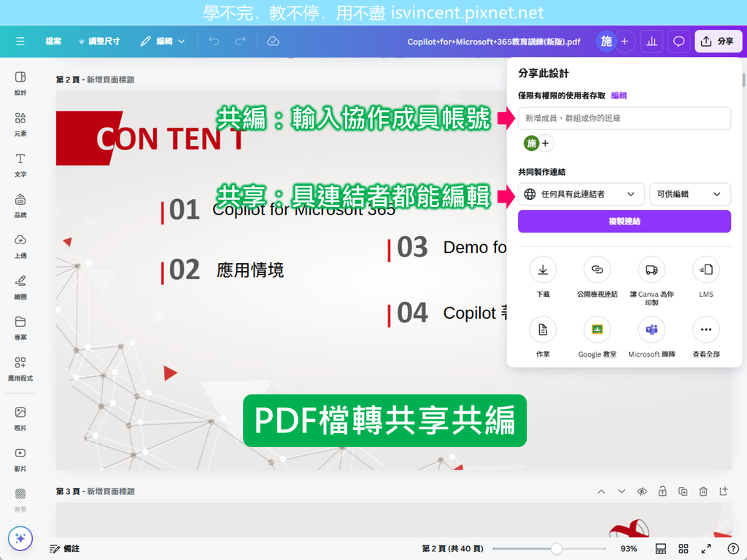This screenshot has width=747, height=560.
Task: Click the 施 member avatar in share panel
Action: (531, 143)
